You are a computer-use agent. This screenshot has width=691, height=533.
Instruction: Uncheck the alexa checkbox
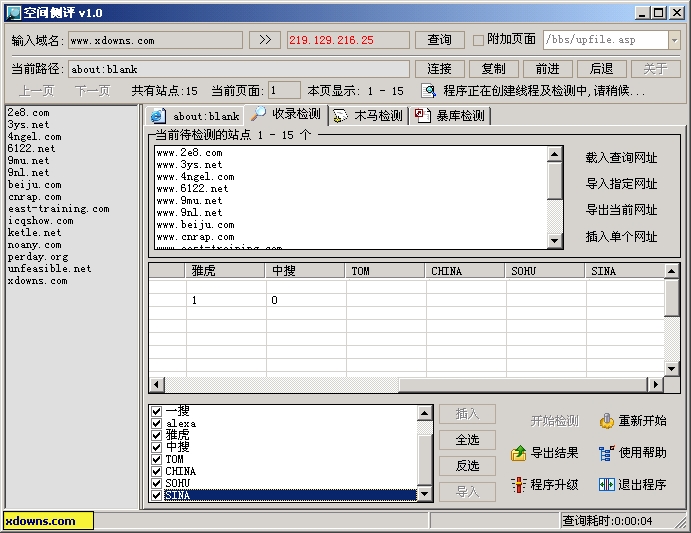[156, 423]
